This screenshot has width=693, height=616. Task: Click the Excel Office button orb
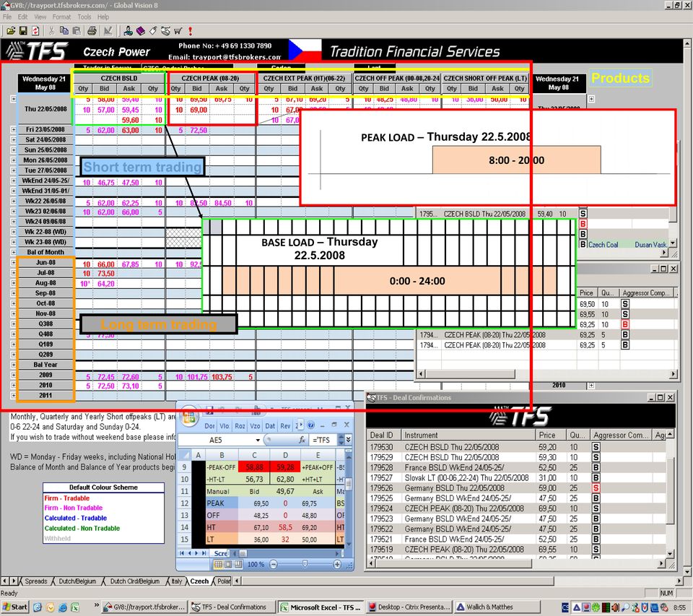(189, 416)
